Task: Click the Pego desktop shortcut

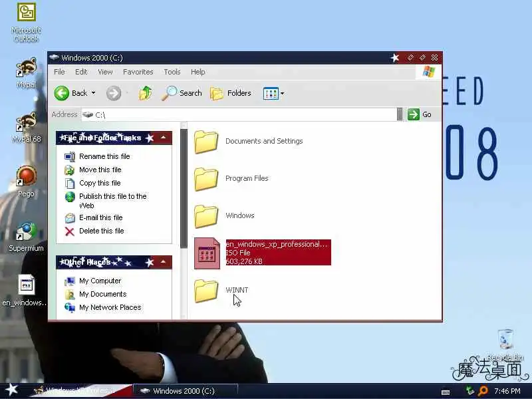Action: pyautogui.click(x=26, y=182)
